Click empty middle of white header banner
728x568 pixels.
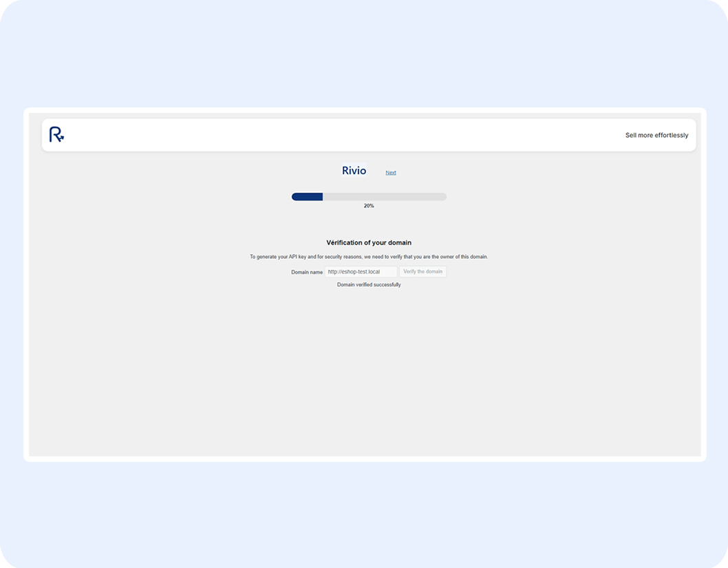pyautogui.click(x=344, y=135)
